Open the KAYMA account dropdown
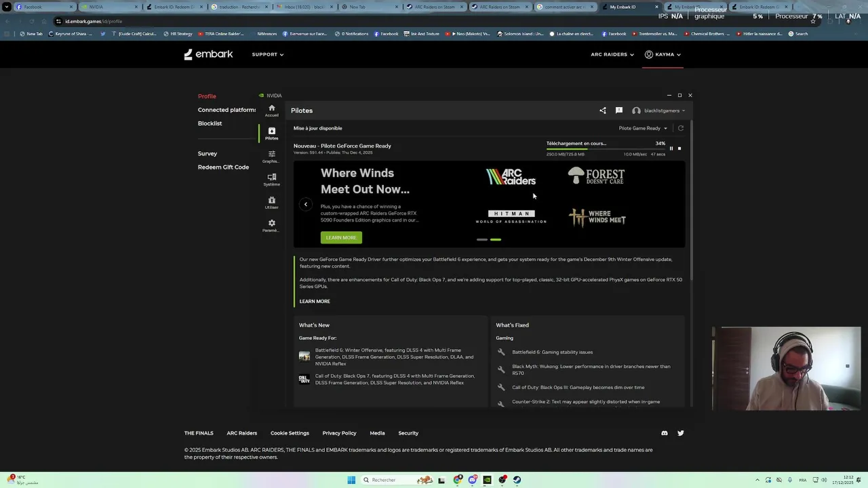The height and width of the screenshot is (488, 868). click(663, 54)
